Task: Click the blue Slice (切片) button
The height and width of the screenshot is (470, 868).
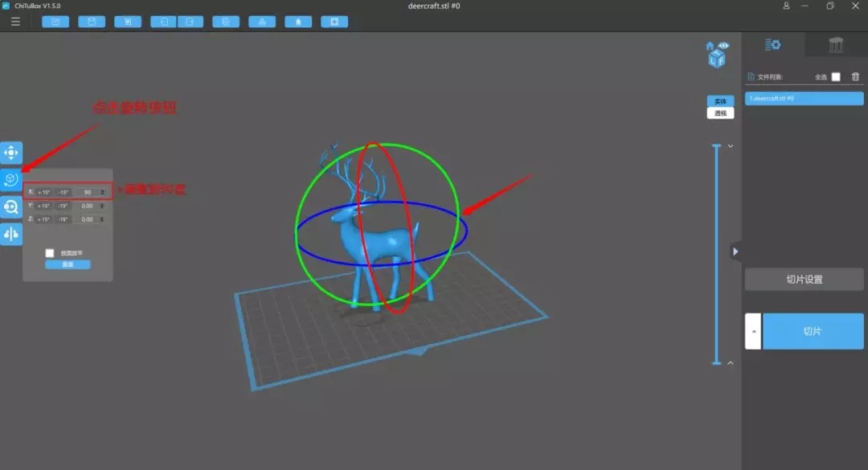Action: click(x=813, y=331)
